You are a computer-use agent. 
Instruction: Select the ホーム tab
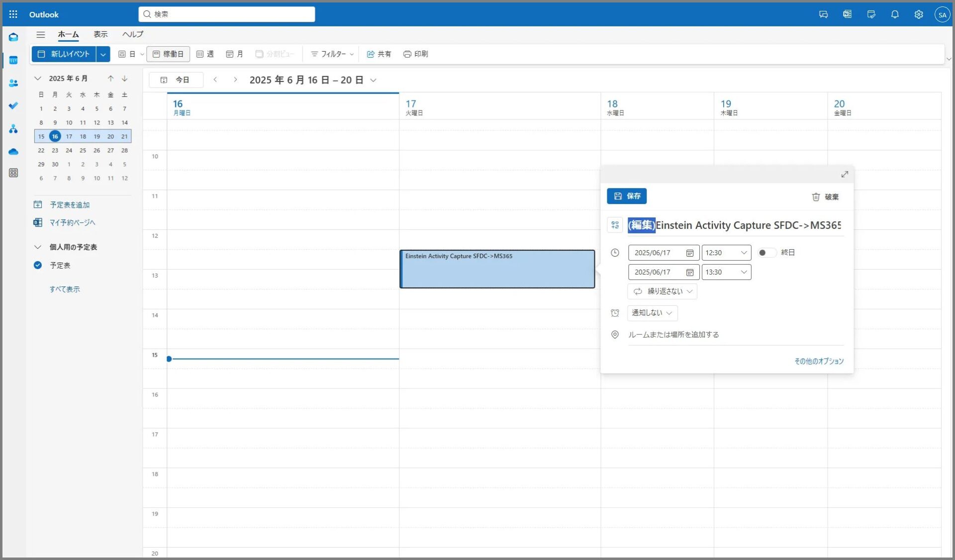coord(68,34)
